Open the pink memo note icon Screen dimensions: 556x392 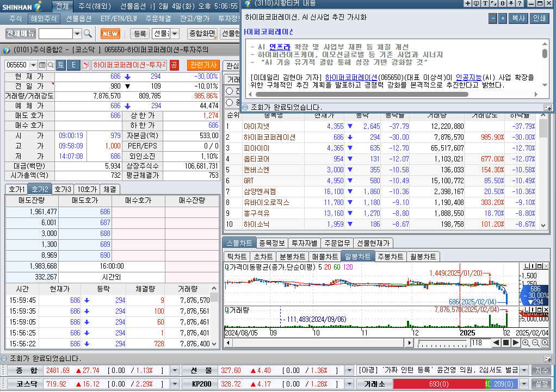tap(85, 65)
